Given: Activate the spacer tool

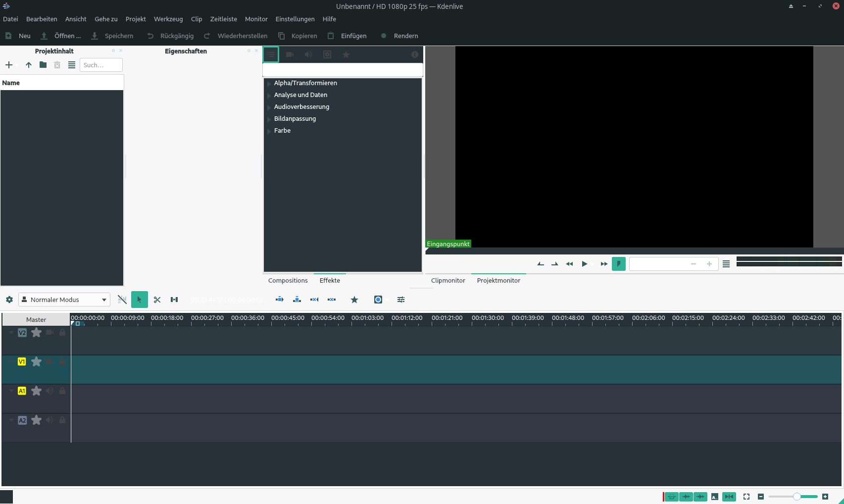Looking at the screenshot, I should coord(174,300).
